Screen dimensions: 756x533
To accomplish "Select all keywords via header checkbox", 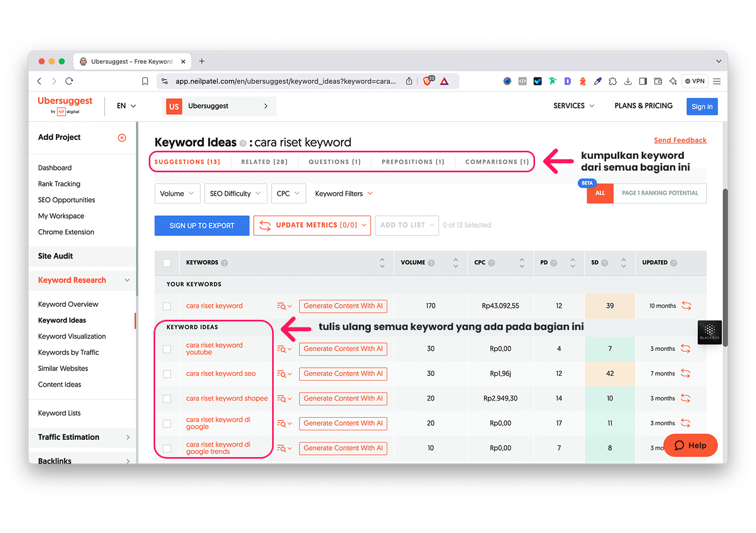I will pyautogui.click(x=167, y=262).
